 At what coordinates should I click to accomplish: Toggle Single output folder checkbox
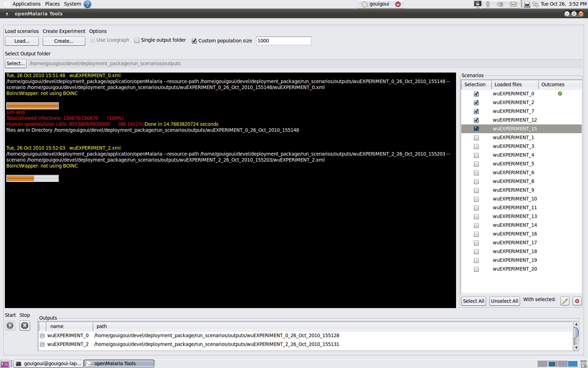[x=137, y=40]
